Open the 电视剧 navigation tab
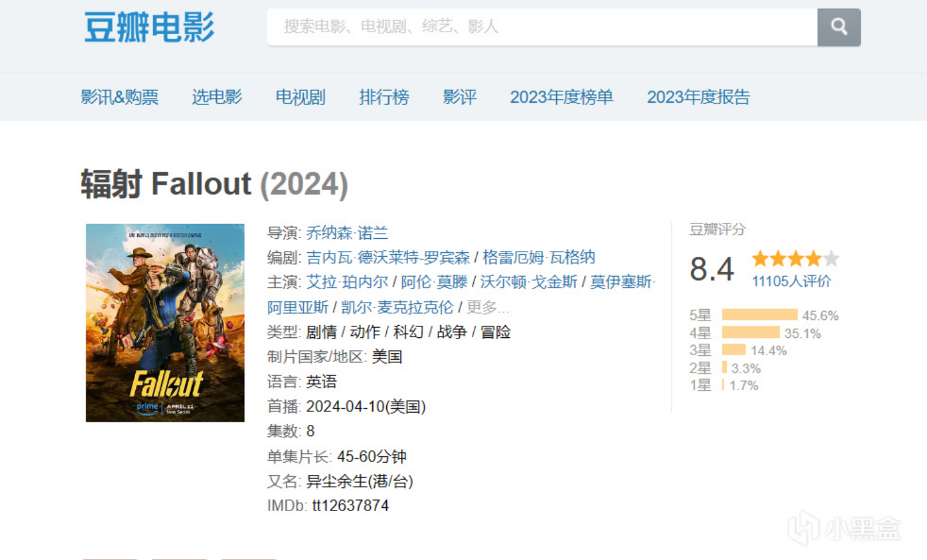This screenshot has width=927, height=560. pos(301,97)
